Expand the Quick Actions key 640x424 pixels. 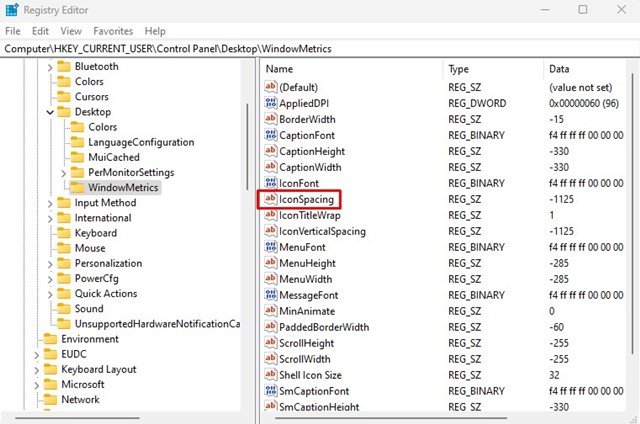pyautogui.click(x=50, y=294)
